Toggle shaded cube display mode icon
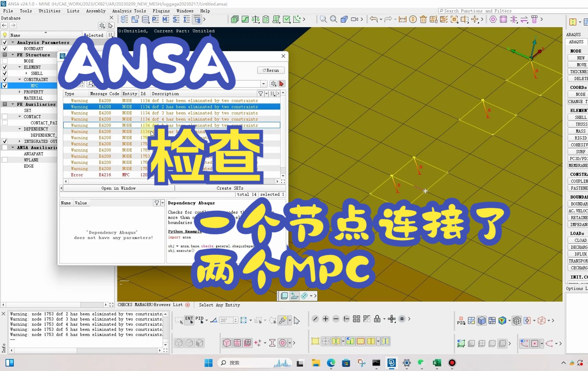The image size is (588, 371). click(x=482, y=321)
